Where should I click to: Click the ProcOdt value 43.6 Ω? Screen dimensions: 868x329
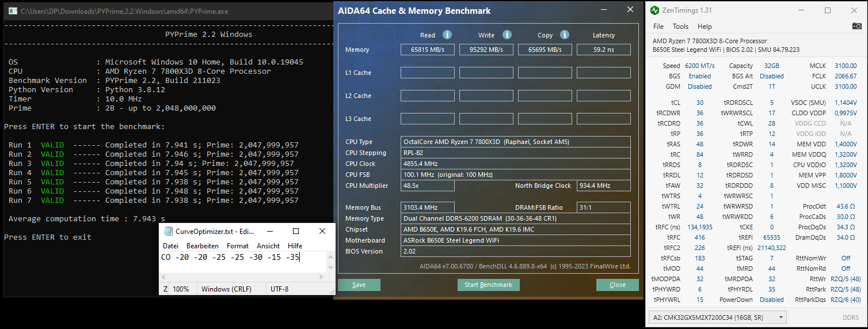tap(845, 206)
